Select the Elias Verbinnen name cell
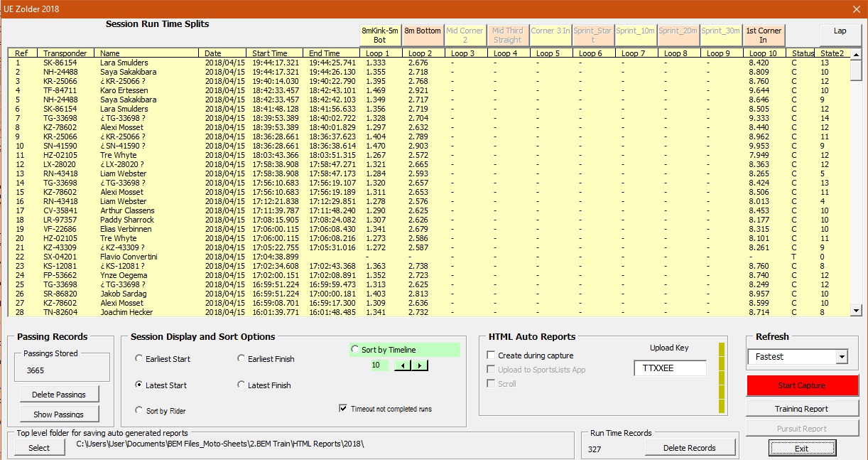This screenshot has width=868, height=460. pyautogui.click(x=127, y=229)
